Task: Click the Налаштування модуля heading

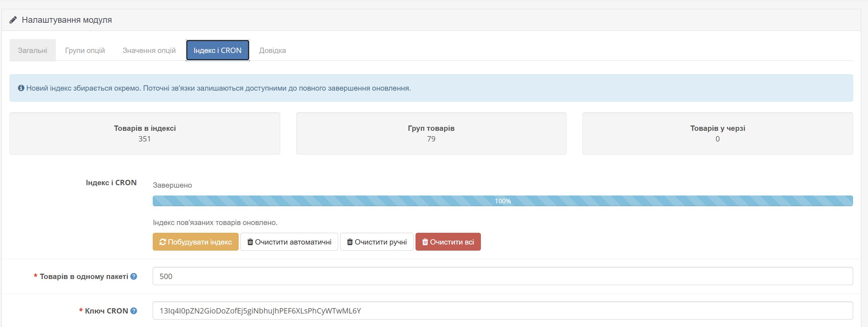Action: (x=67, y=20)
